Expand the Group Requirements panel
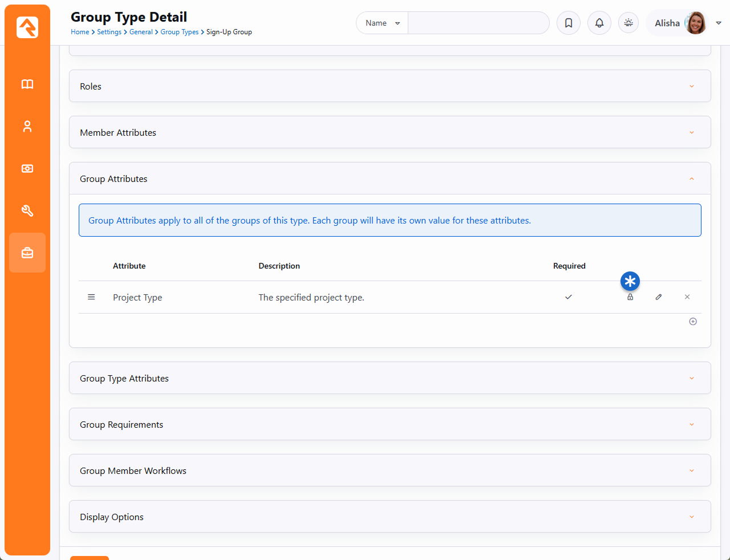This screenshot has height=560, width=730. (390, 424)
